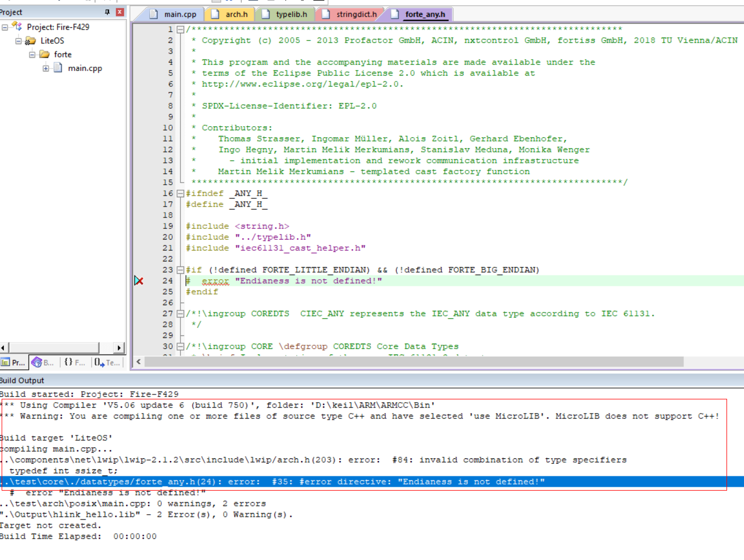Select Project: Fire-F429 in the tree
The width and height of the screenshot is (744, 560).
58,27
